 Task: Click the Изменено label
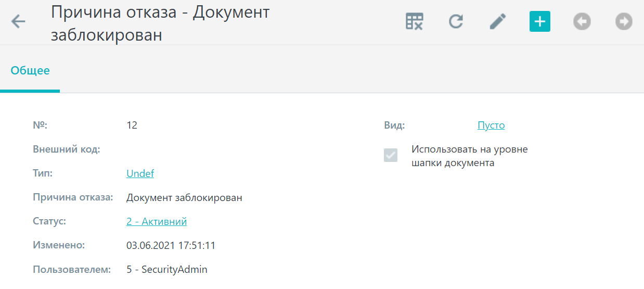(59, 245)
